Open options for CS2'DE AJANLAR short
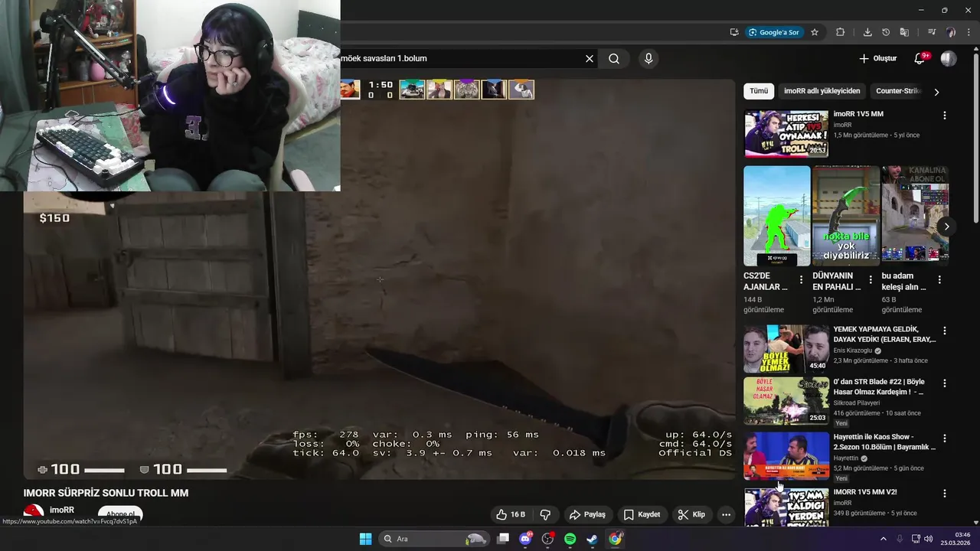 pos(801,280)
